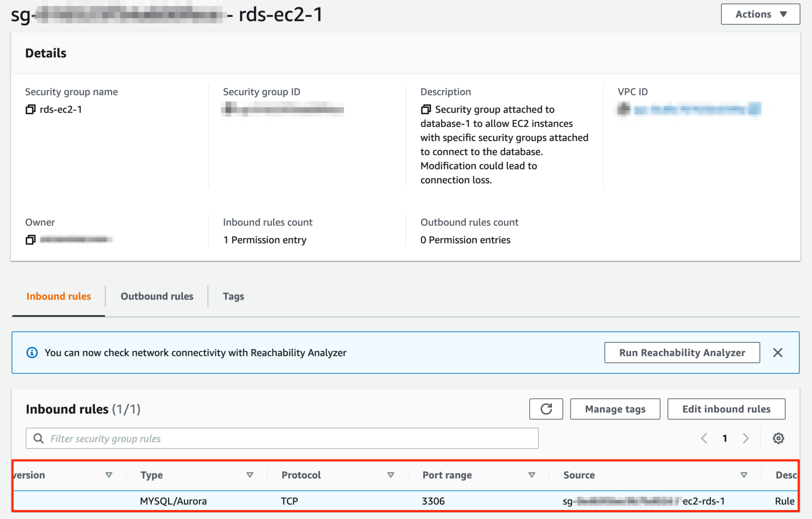Click the filter security group rules field
The image size is (812, 519).
278,438
